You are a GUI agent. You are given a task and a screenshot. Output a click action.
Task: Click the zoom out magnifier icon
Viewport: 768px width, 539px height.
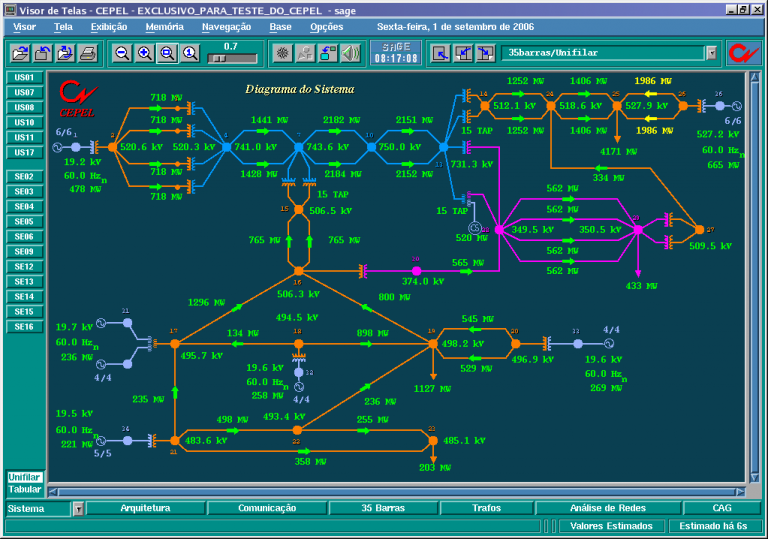[122, 53]
